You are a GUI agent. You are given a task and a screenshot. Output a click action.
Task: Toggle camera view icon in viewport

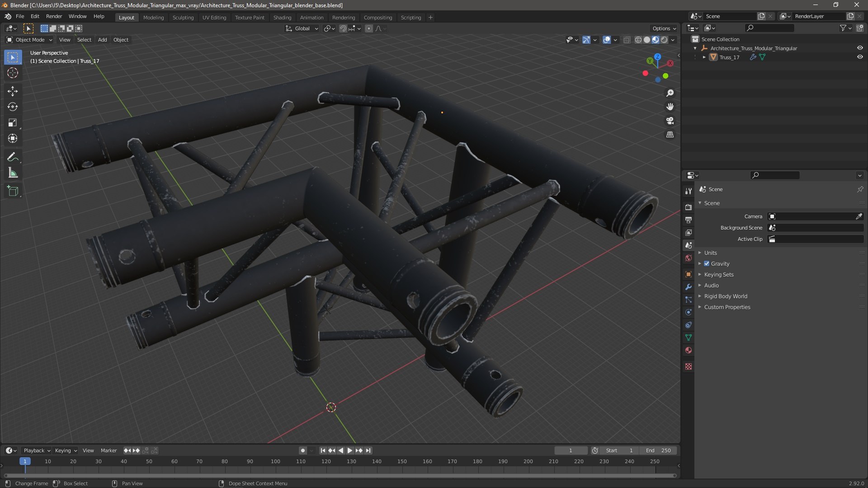click(x=670, y=121)
